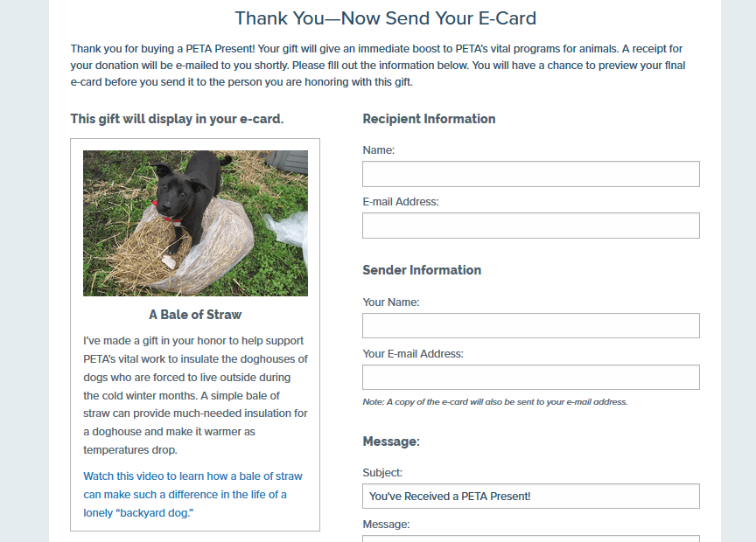The height and width of the screenshot is (542, 756).
Task: Select the Your E-mail Address input
Action: pyautogui.click(x=530, y=378)
